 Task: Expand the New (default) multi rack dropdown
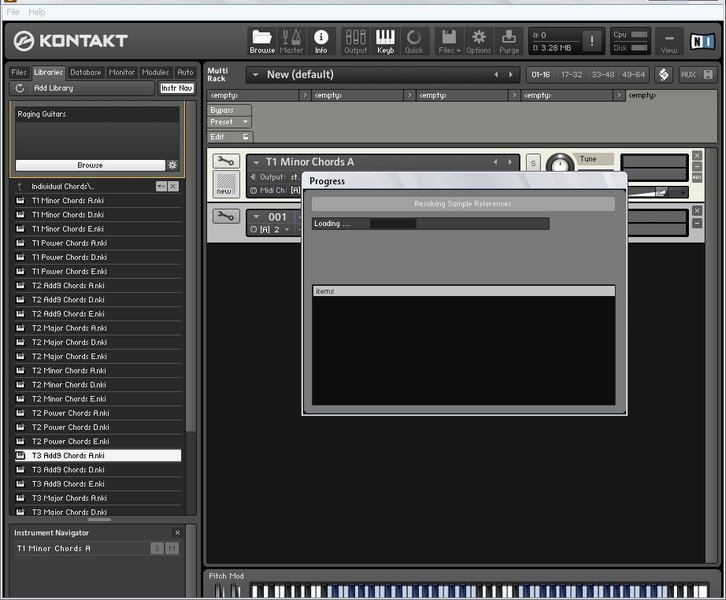(254, 74)
